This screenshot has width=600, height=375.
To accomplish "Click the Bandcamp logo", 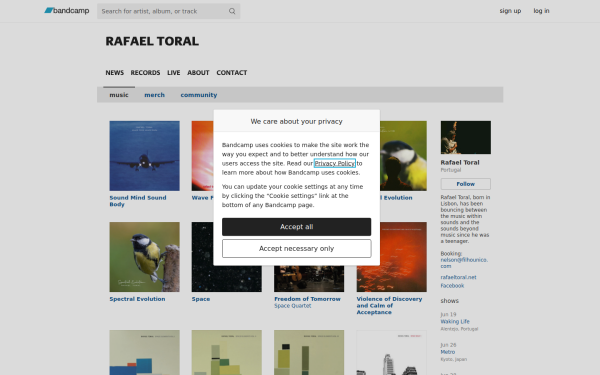I will point(67,11).
